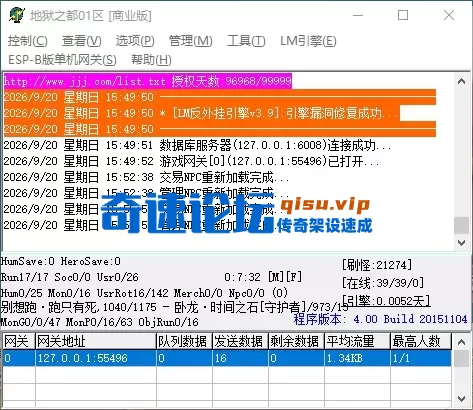Click the 16 sent data cell

(240, 358)
